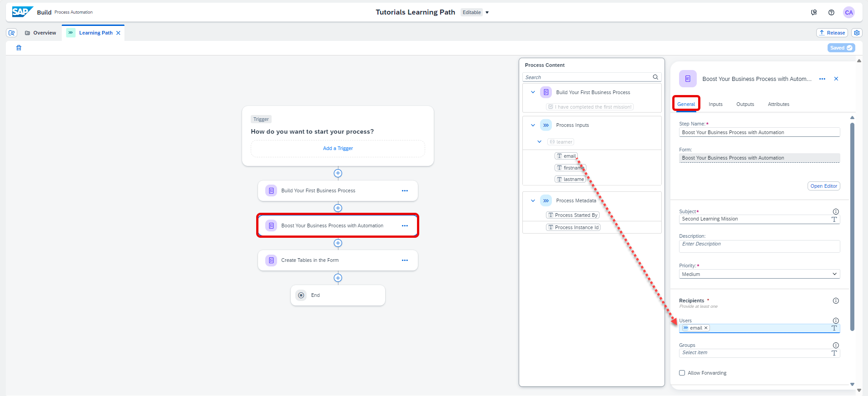Collapse the learner node
Image resolution: width=868 pixels, height=396 pixels.
point(540,142)
